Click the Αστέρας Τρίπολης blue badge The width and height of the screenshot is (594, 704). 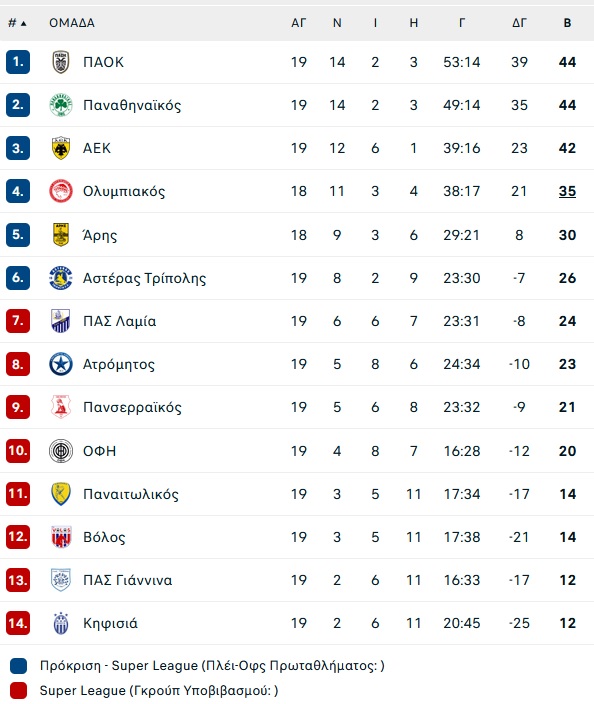[x=61, y=278]
